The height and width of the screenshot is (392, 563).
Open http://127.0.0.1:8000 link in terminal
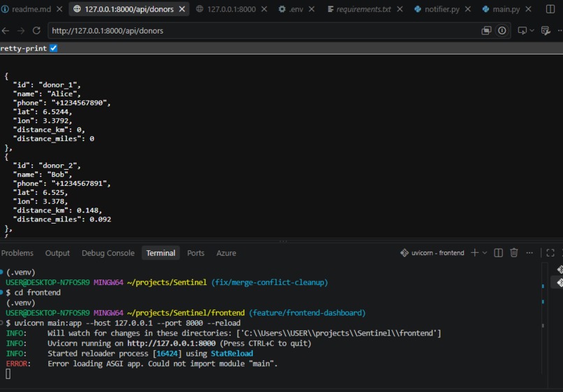coord(171,344)
